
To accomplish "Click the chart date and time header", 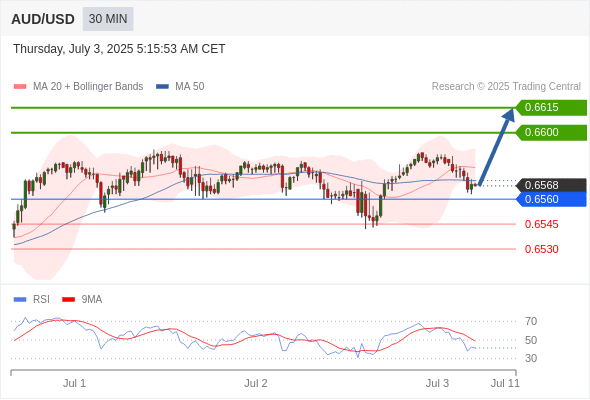I will (x=119, y=49).
